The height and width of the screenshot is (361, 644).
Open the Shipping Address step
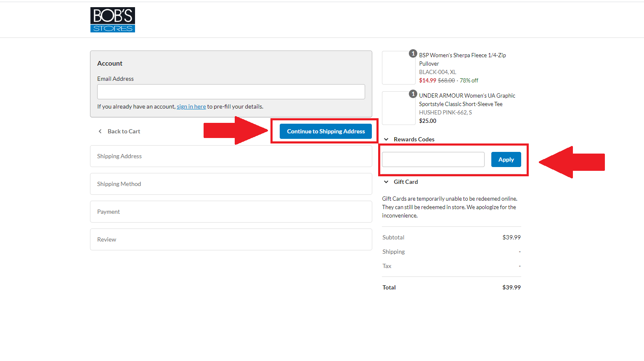coord(231,156)
